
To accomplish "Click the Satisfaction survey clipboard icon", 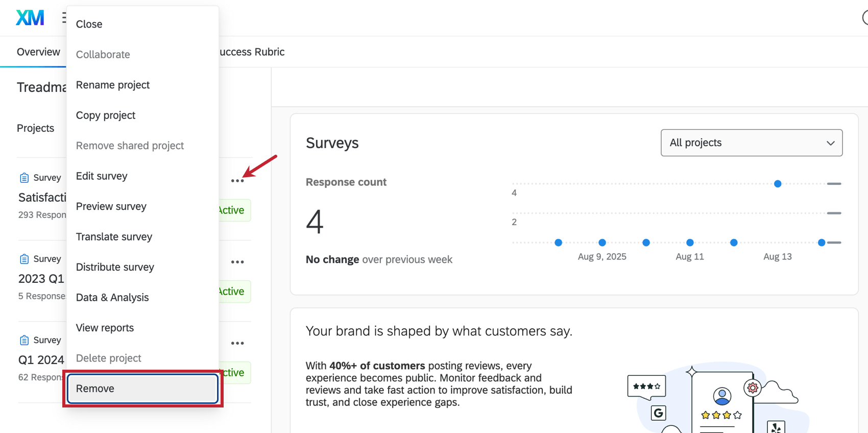I will (24, 178).
